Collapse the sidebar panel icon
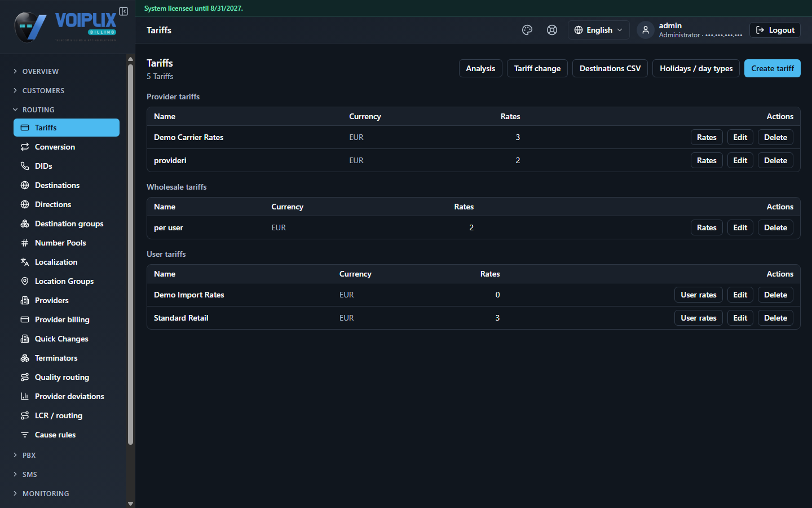 coord(123,11)
